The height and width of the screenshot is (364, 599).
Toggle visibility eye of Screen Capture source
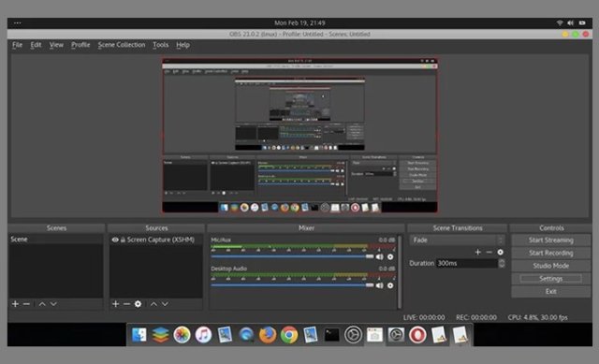[x=115, y=240]
